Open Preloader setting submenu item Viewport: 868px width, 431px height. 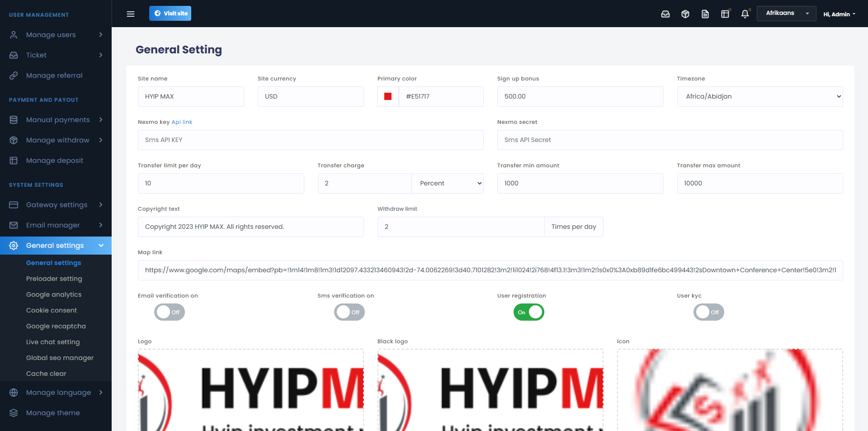(54, 279)
